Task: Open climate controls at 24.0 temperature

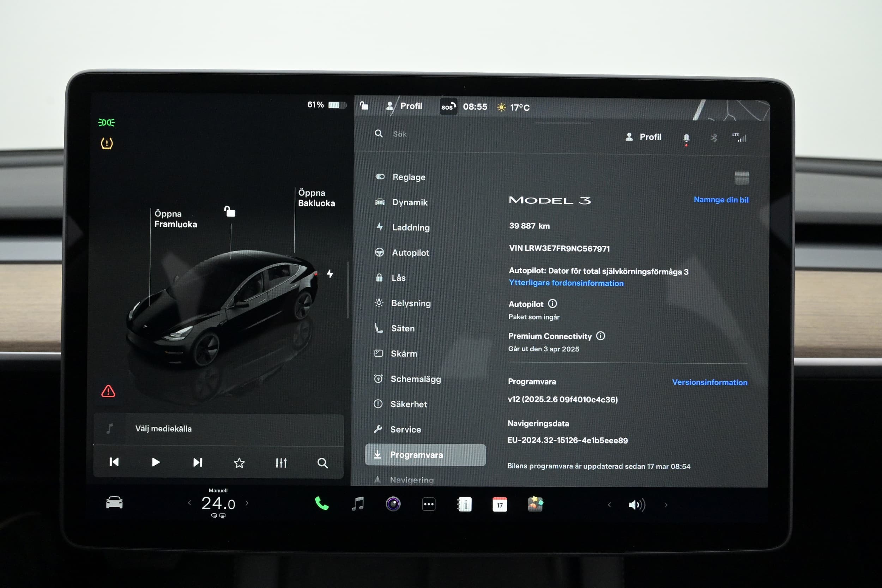Action: (x=218, y=503)
